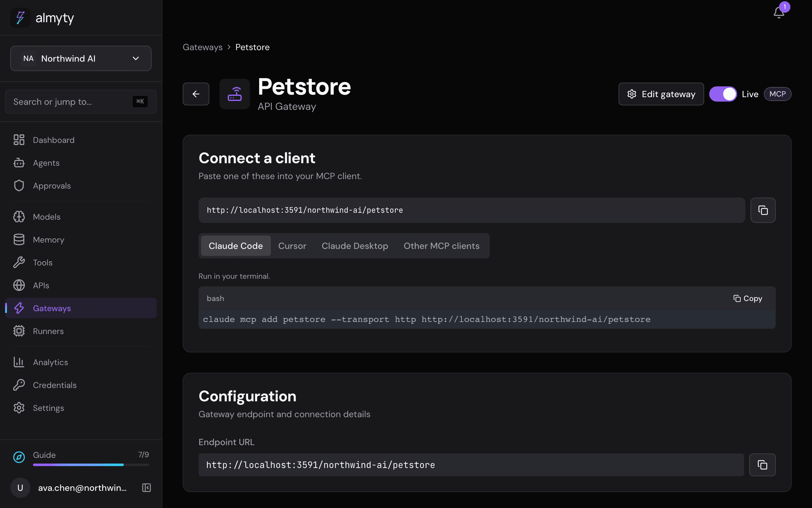The height and width of the screenshot is (508, 812).
Task: Copy the Endpoint URL in Configuration
Action: click(x=762, y=465)
